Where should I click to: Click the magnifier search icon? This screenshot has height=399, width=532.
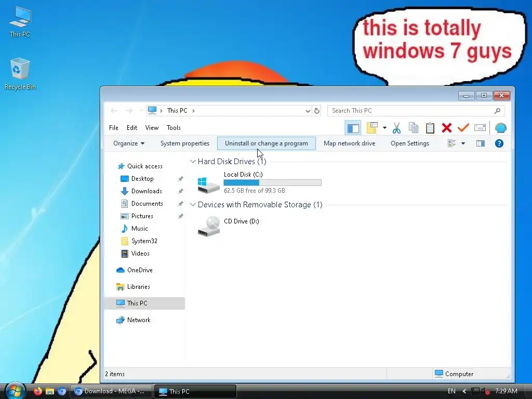click(497, 111)
